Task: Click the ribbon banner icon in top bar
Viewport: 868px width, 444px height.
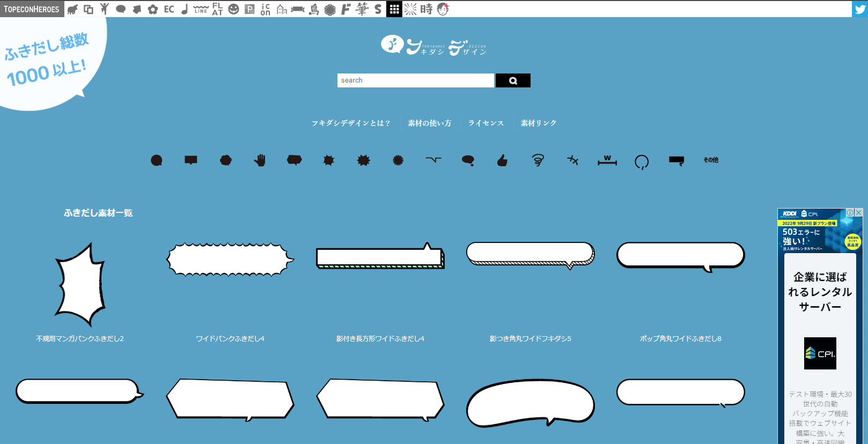Action: [298, 9]
